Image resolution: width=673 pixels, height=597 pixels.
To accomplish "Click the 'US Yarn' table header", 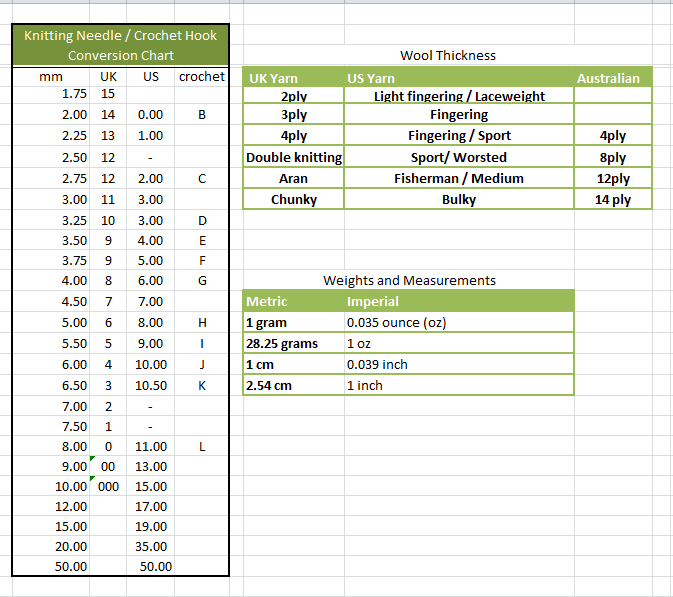I will click(459, 78).
